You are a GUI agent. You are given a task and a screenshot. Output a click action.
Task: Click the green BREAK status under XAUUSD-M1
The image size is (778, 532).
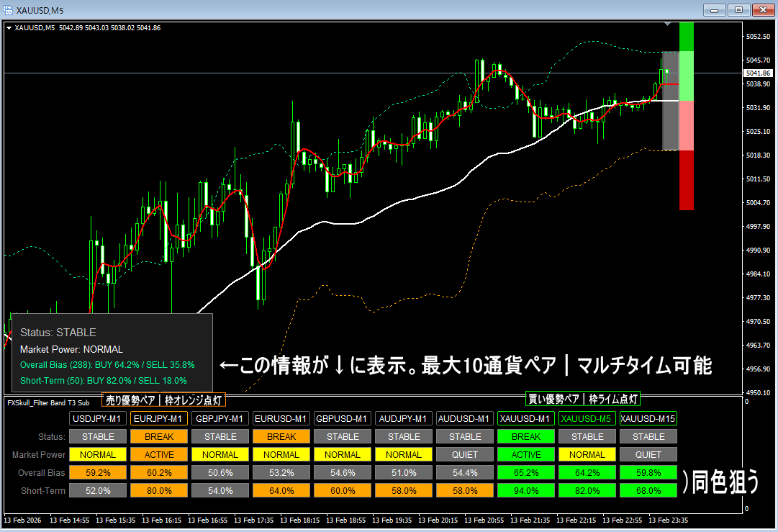526,436
